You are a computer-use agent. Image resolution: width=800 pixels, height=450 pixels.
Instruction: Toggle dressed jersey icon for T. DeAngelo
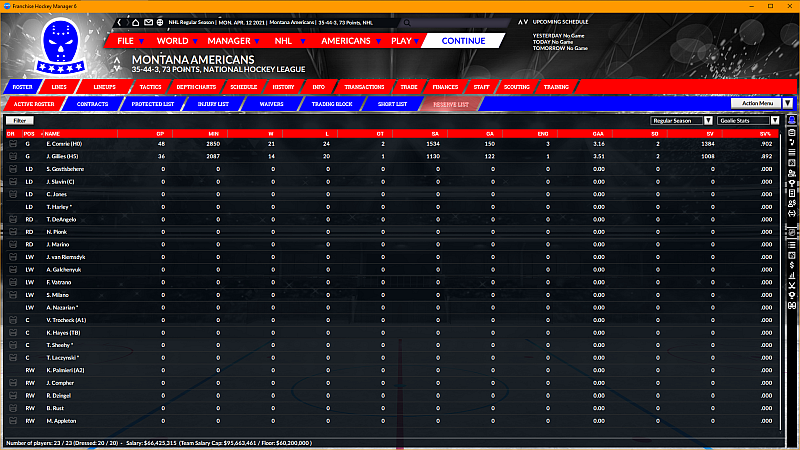point(13,219)
